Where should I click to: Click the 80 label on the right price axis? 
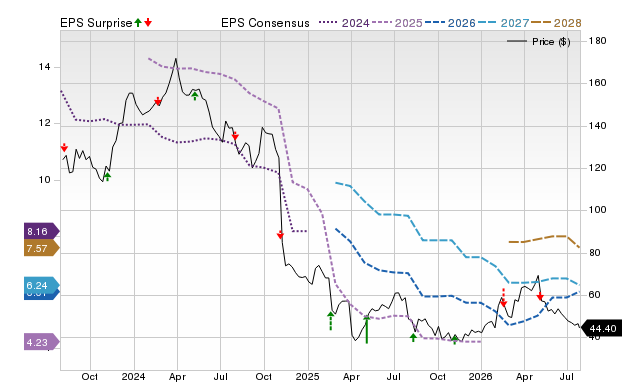click(x=594, y=253)
